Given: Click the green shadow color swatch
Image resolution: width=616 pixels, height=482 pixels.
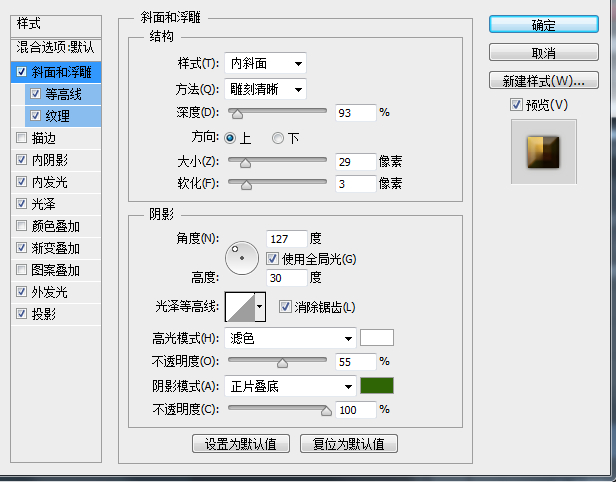Looking at the screenshot, I should click(377, 385).
